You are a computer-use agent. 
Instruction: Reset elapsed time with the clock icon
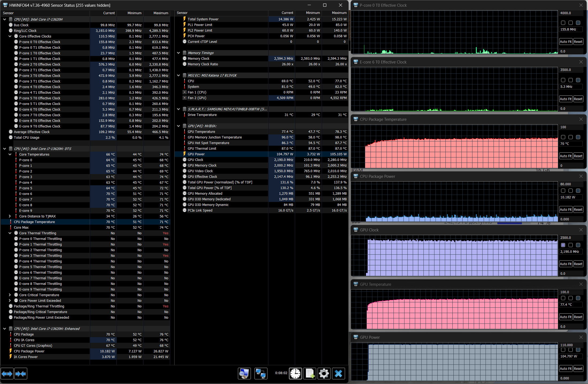pyautogui.click(x=295, y=374)
